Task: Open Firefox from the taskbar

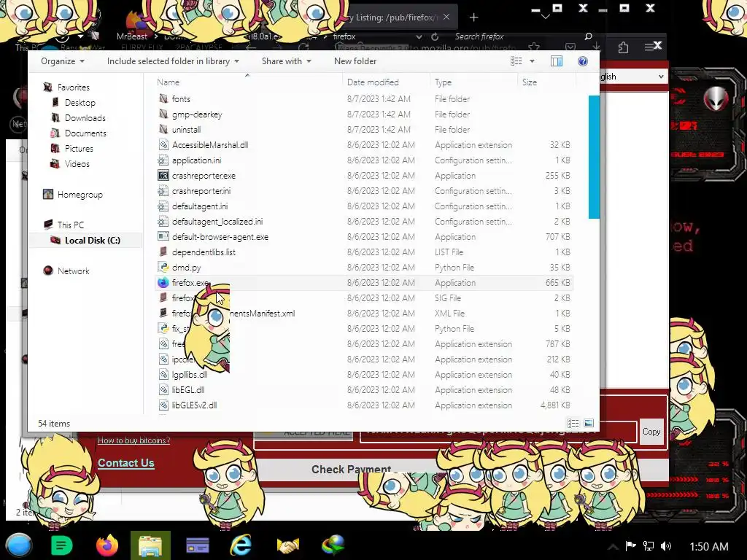Action: coord(107,545)
